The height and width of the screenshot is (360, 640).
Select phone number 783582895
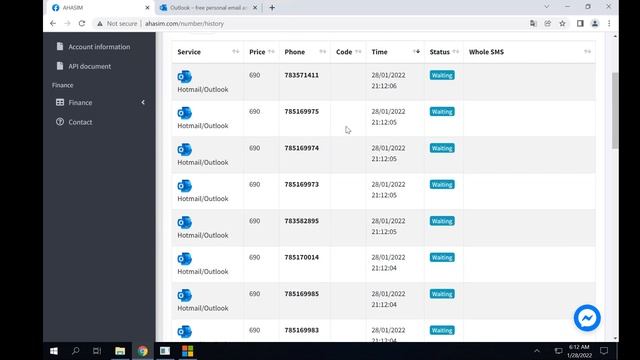(x=302, y=221)
